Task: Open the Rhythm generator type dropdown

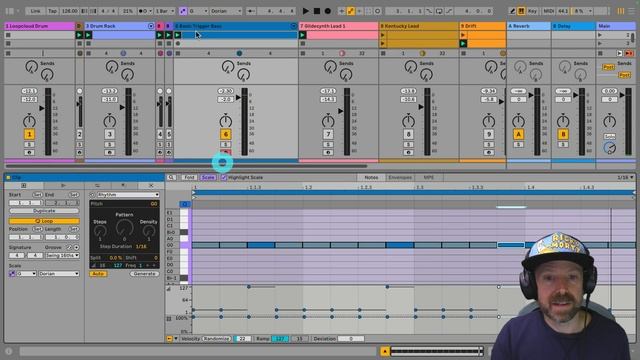Action: 128,195
